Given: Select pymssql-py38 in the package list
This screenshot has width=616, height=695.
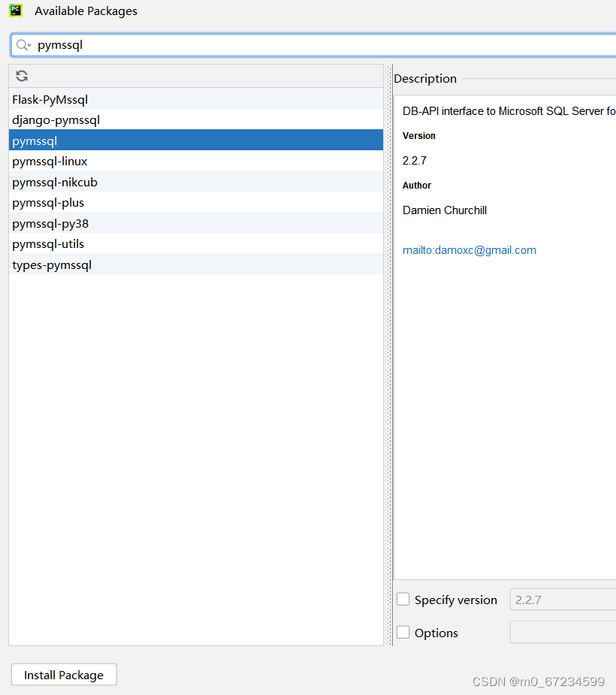Looking at the screenshot, I should [x=196, y=223].
